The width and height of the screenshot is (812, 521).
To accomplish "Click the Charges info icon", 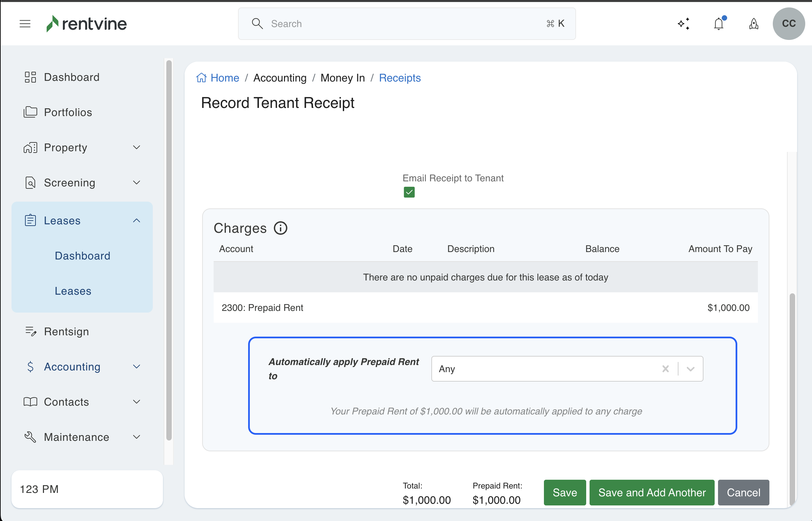I will (280, 228).
